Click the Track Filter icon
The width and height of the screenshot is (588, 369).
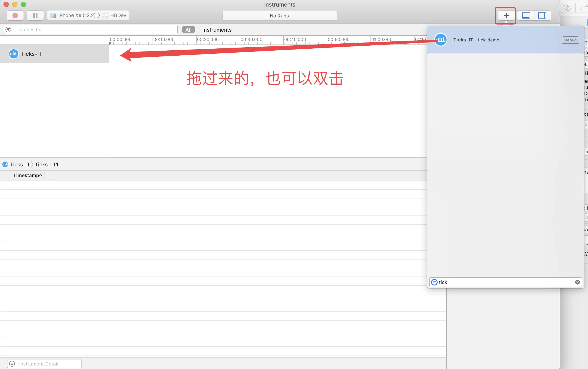coord(8,29)
